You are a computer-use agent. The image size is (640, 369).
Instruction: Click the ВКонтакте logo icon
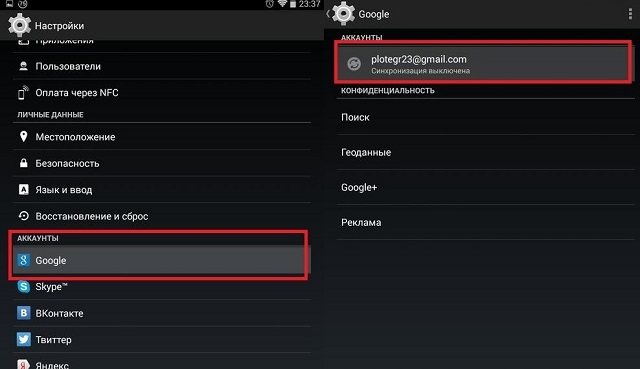coord(24,313)
